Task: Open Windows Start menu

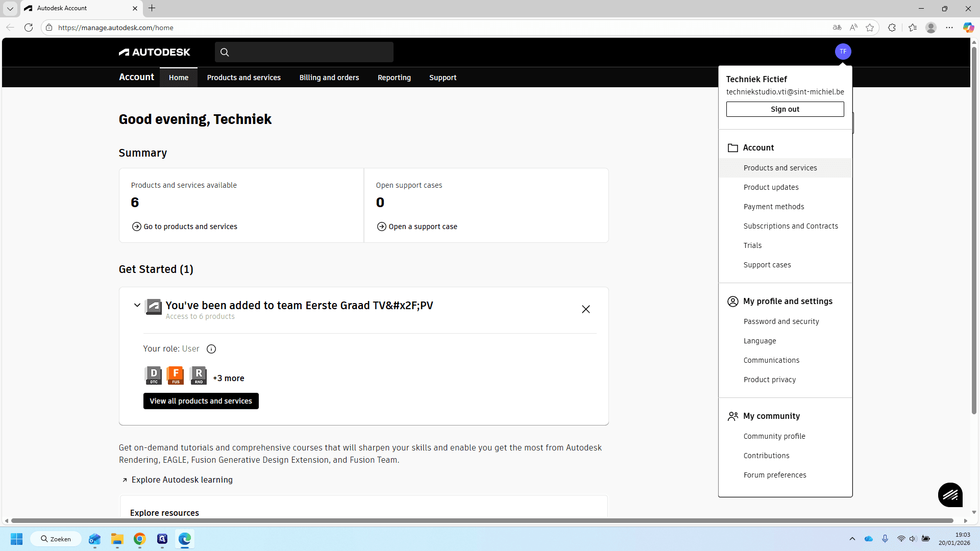Action: (x=17, y=539)
